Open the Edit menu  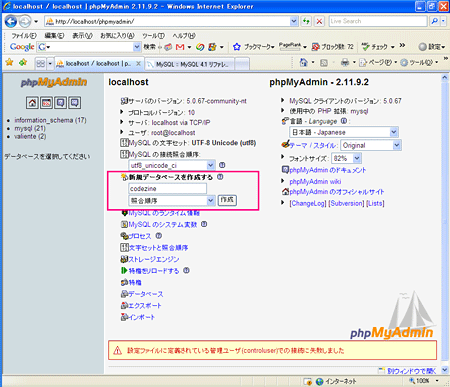point(54,35)
